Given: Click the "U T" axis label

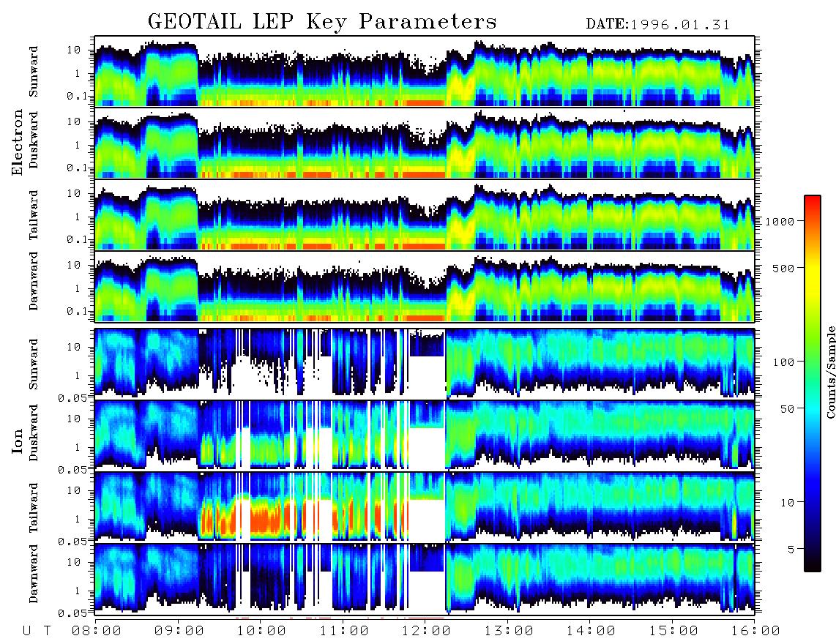Looking at the screenshot, I should pyautogui.click(x=37, y=631).
